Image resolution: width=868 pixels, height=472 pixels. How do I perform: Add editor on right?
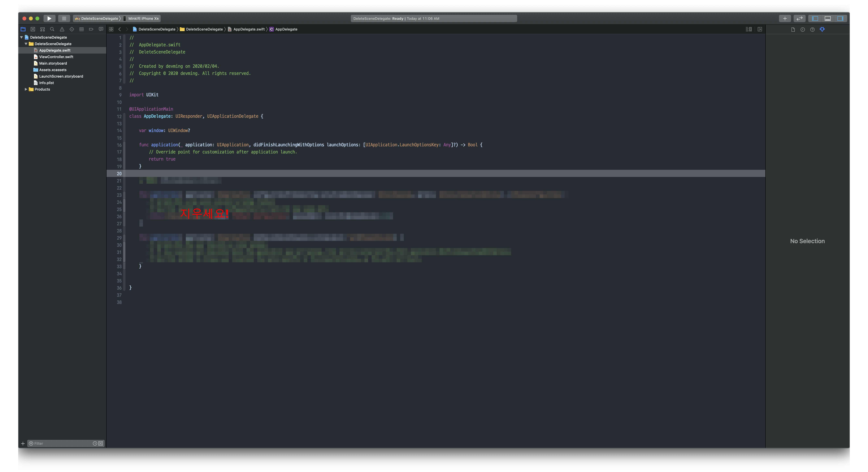tap(760, 29)
